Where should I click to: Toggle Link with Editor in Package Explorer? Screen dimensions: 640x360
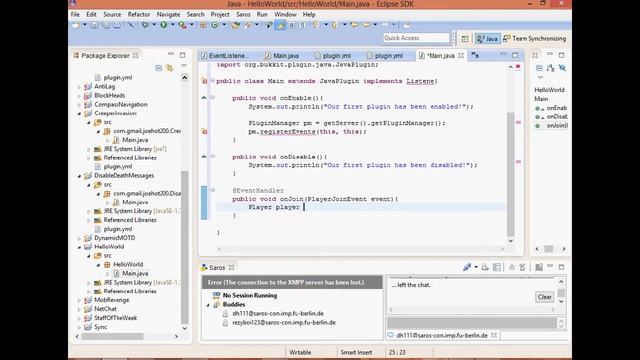tap(170, 68)
